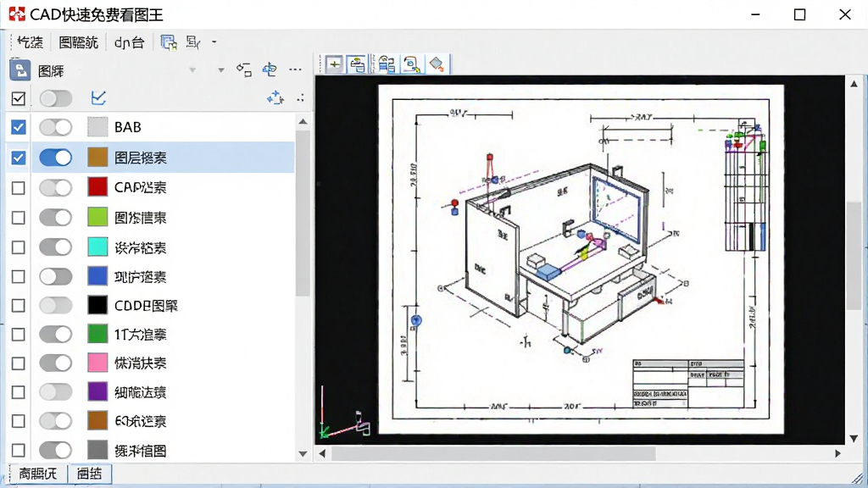Check the box for the CAP layer row
The image size is (868, 488).
pyautogui.click(x=19, y=188)
